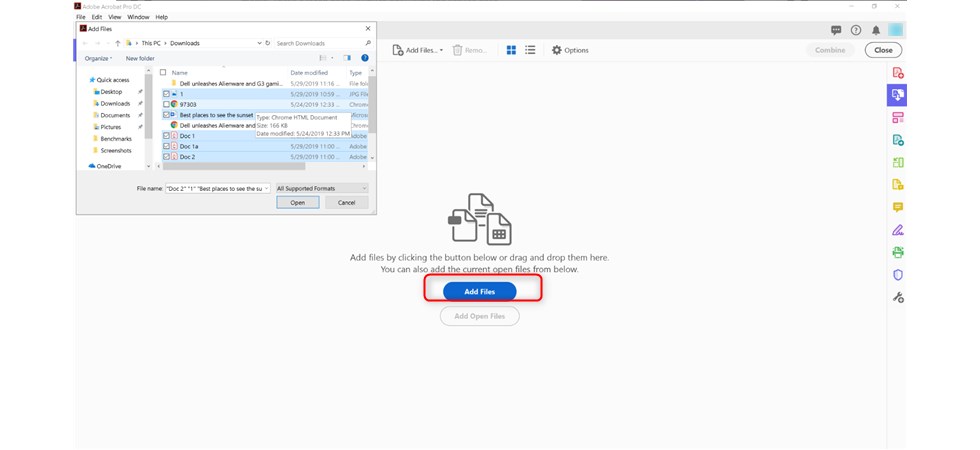
Task: Select the yellow Comment tool in sidebar
Action: (x=897, y=207)
